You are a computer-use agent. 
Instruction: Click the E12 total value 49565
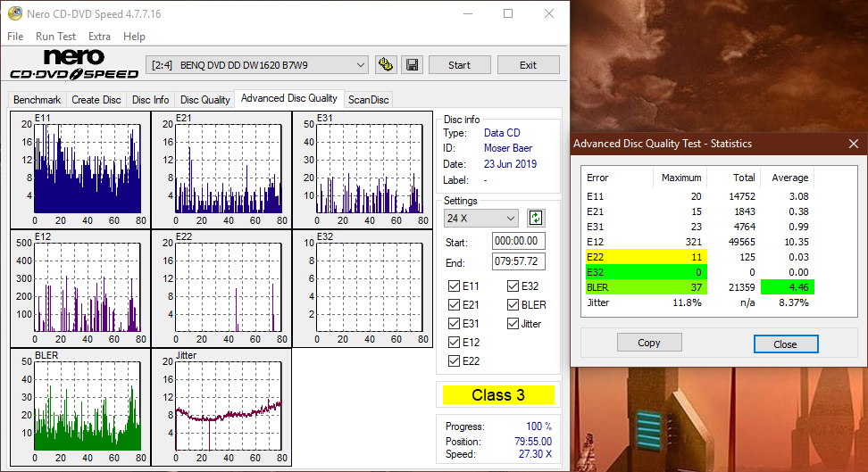tap(742, 242)
